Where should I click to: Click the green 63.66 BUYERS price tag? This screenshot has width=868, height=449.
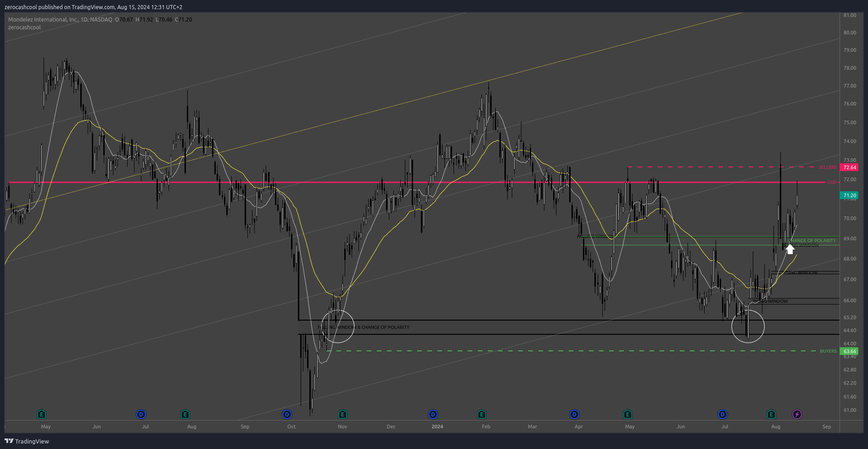850,351
